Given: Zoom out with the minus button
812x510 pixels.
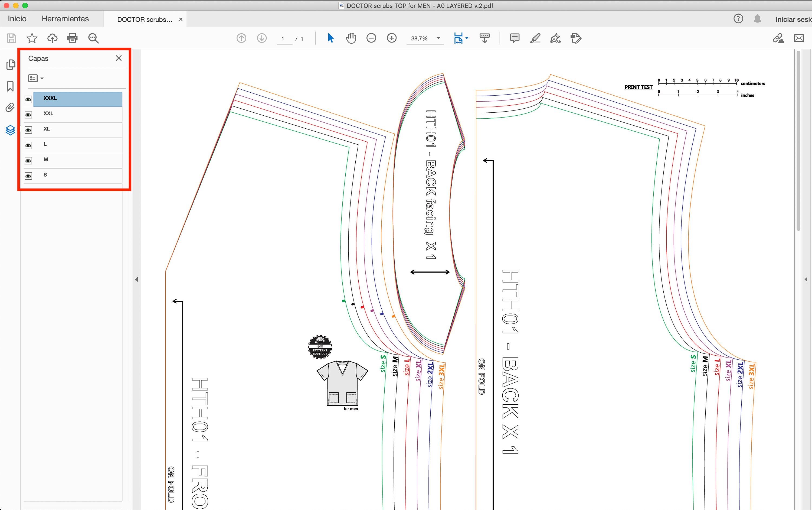Looking at the screenshot, I should [x=371, y=38].
